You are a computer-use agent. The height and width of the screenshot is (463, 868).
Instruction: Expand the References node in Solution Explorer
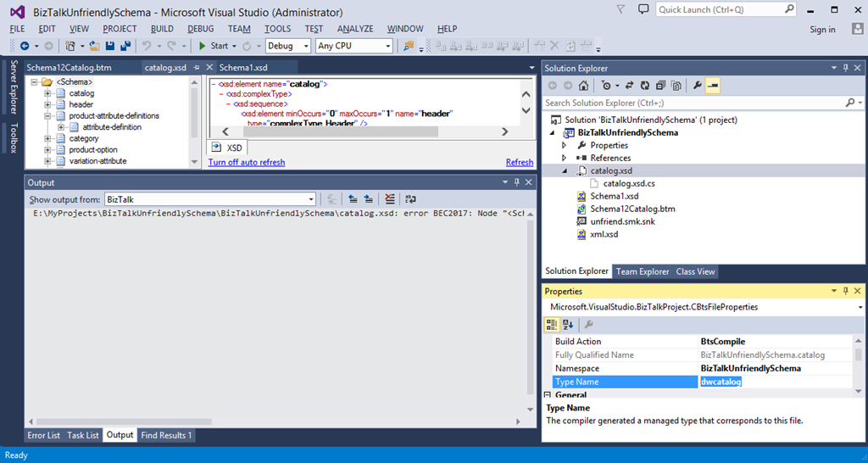(x=564, y=158)
